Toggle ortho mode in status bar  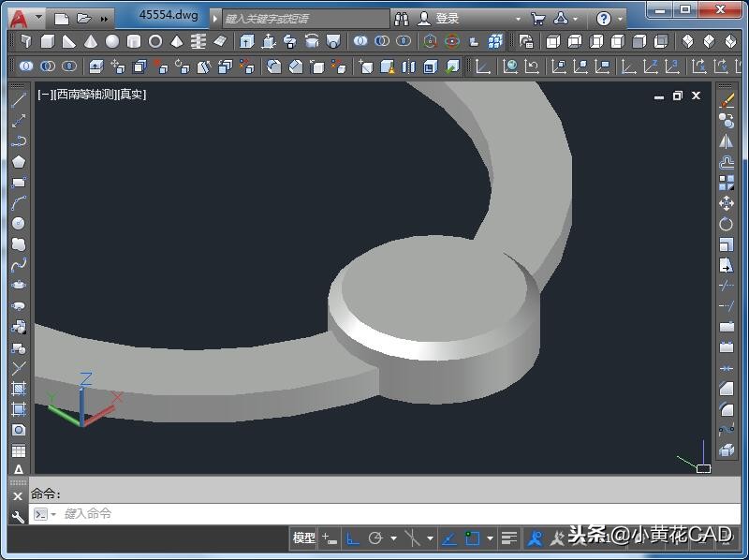click(353, 538)
